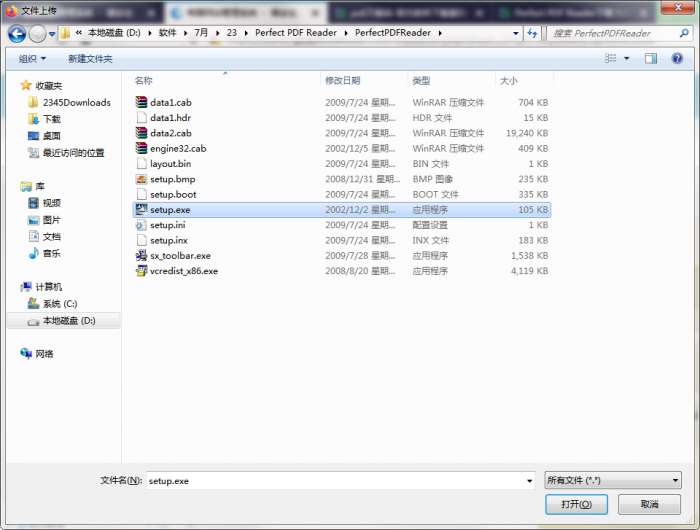Select the data1.hdr file icon
The image size is (700, 530).
pos(142,117)
